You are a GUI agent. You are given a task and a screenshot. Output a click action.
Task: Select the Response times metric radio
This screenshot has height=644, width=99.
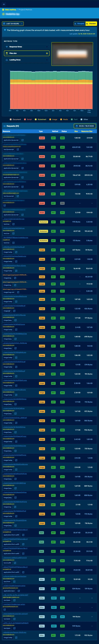[47, 47]
